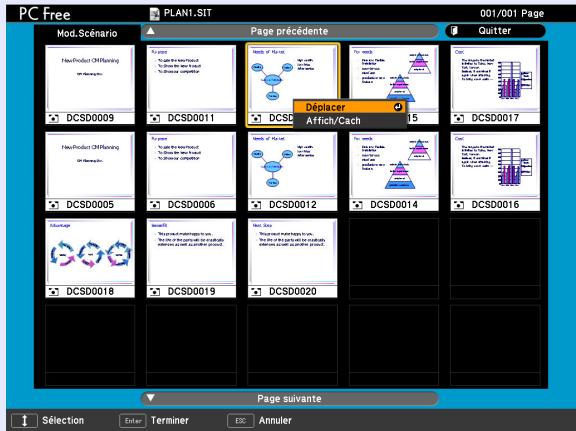Click the DCSD0017 file label
The image size is (576, 431).
tap(495, 118)
